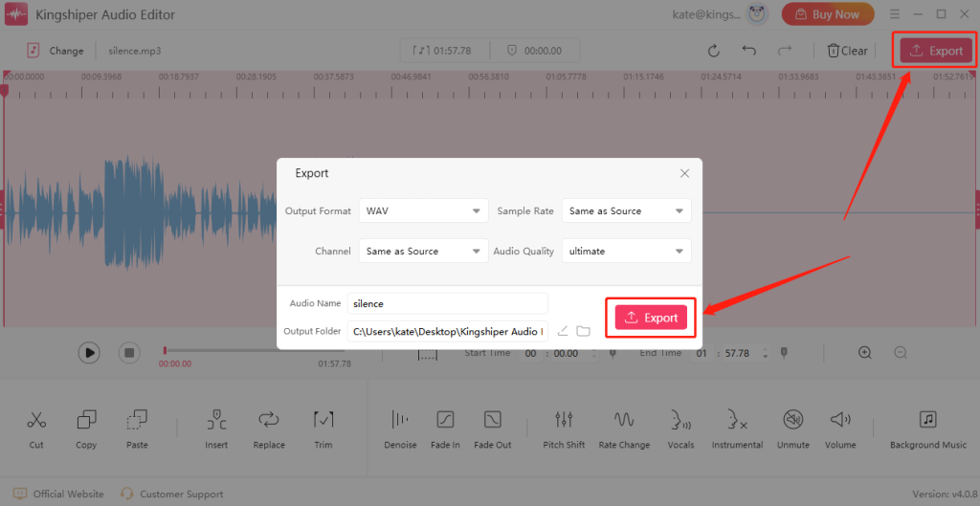
Task: Click the End Time stepper arrows
Action: coord(765,353)
